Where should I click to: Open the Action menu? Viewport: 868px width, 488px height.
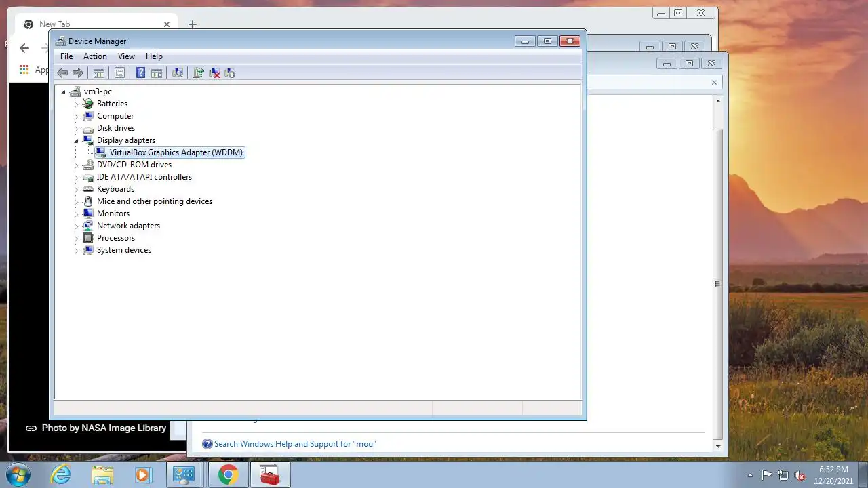click(95, 56)
